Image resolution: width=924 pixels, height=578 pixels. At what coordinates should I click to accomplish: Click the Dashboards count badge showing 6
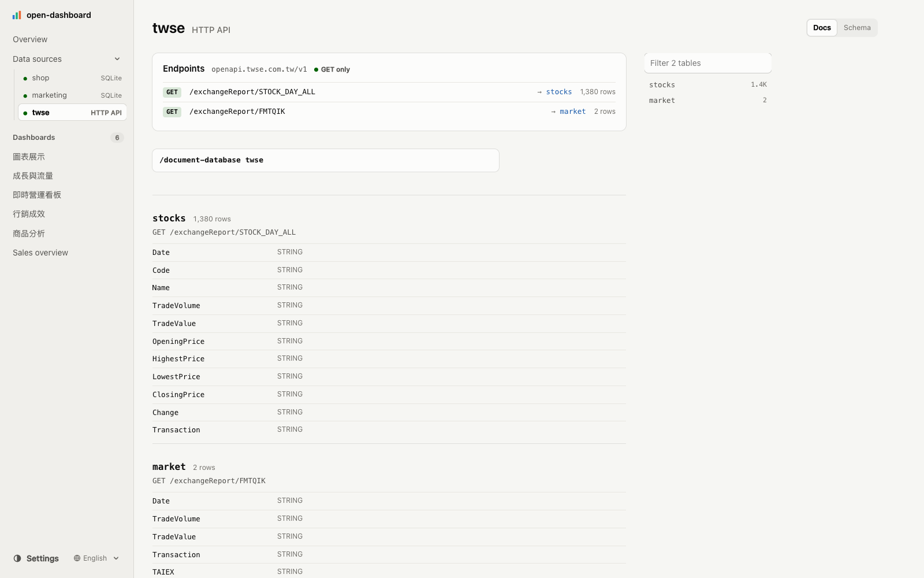(x=117, y=138)
